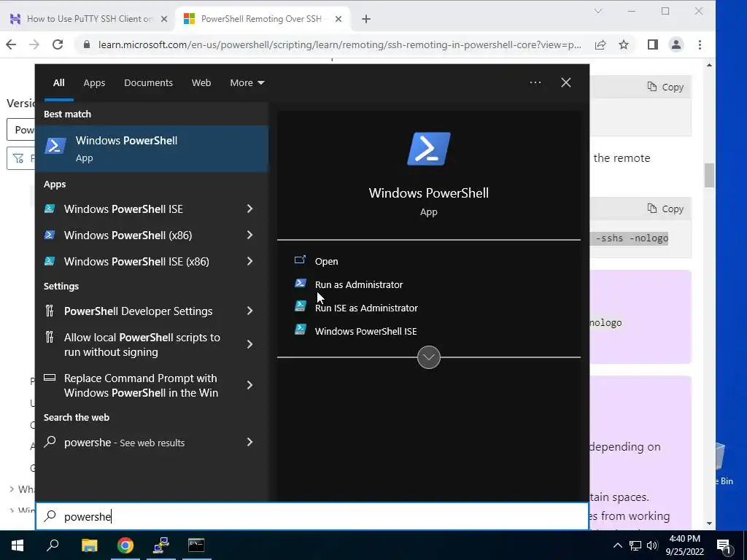Click the Chrome address bar URL
The image size is (747, 560).
(x=339, y=44)
